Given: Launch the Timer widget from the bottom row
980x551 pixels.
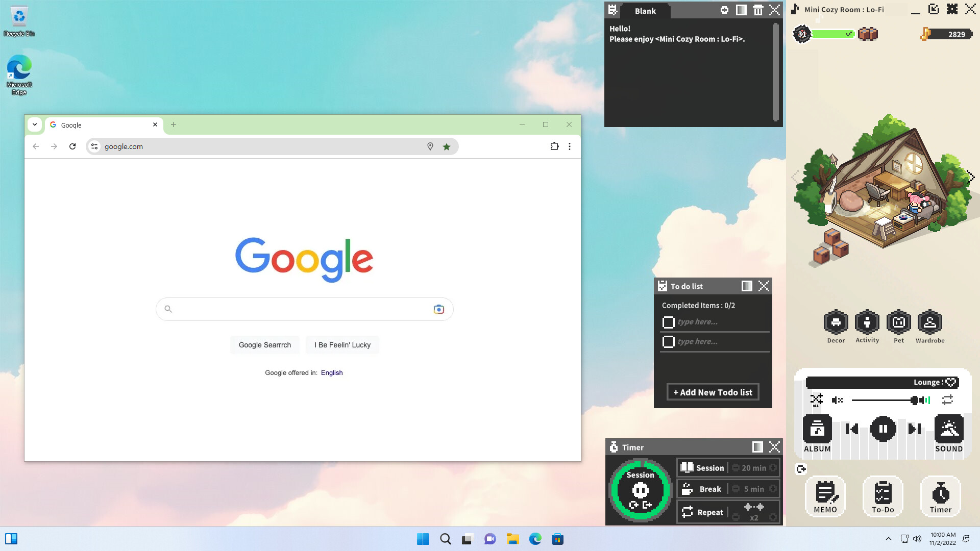Looking at the screenshot, I should click(941, 496).
